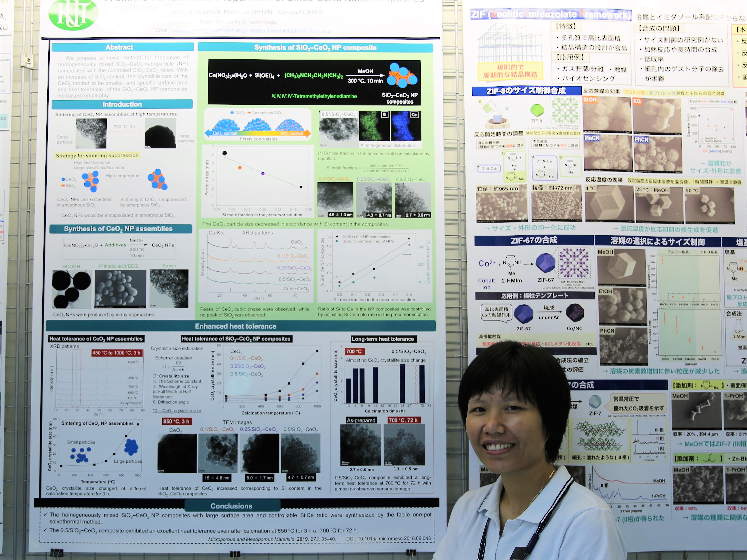Click the 'Long-term heat tolerance' label

[383, 339]
